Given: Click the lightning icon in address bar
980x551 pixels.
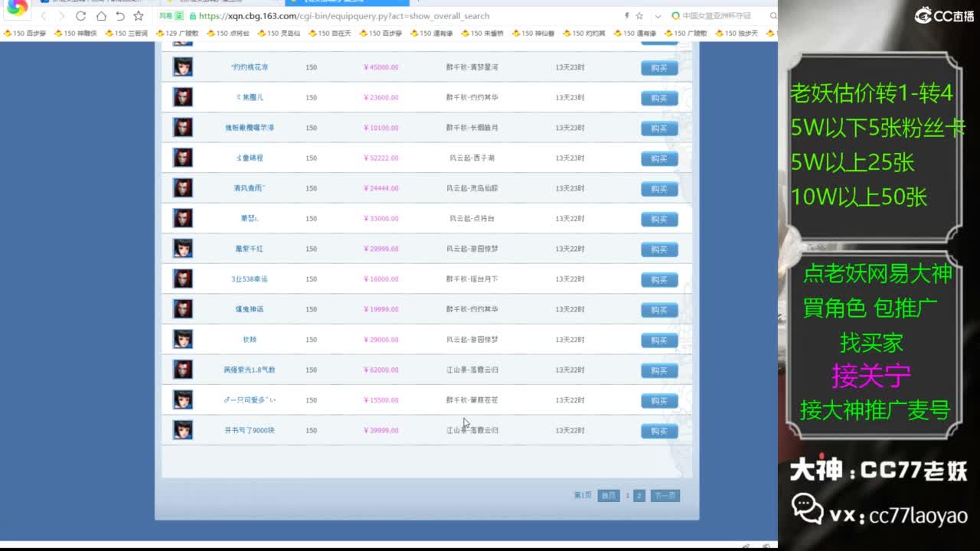Looking at the screenshot, I should click(x=627, y=16).
